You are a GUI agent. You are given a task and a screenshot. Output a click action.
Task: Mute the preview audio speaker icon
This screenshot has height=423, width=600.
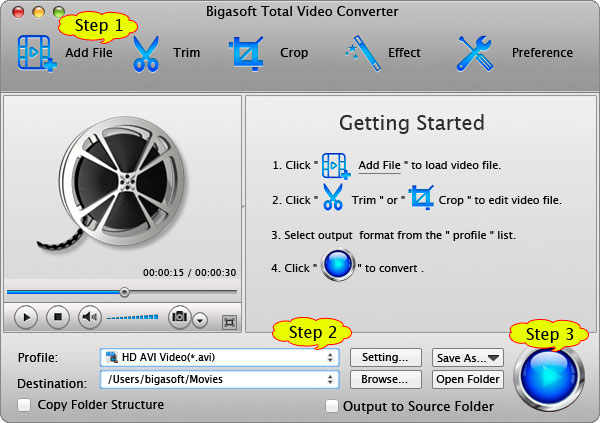90,317
